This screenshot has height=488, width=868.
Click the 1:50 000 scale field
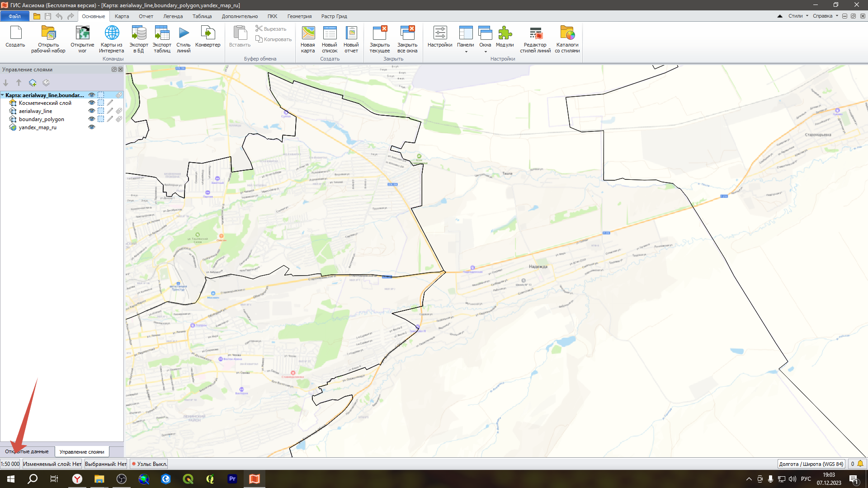[x=10, y=464]
